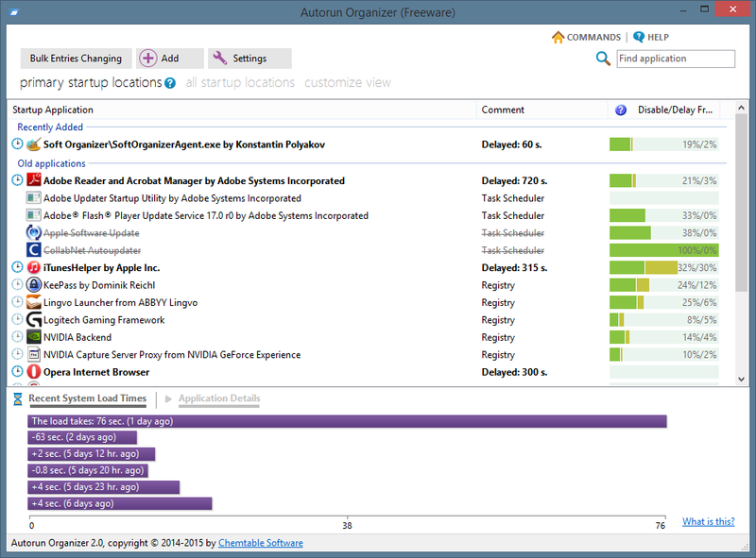The width and height of the screenshot is (756, 558).
Task: Select the KeePass lock icon
Action: 34,285
